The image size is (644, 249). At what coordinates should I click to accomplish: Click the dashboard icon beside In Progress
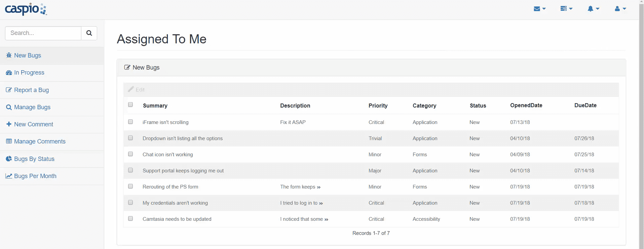(9, 73)
